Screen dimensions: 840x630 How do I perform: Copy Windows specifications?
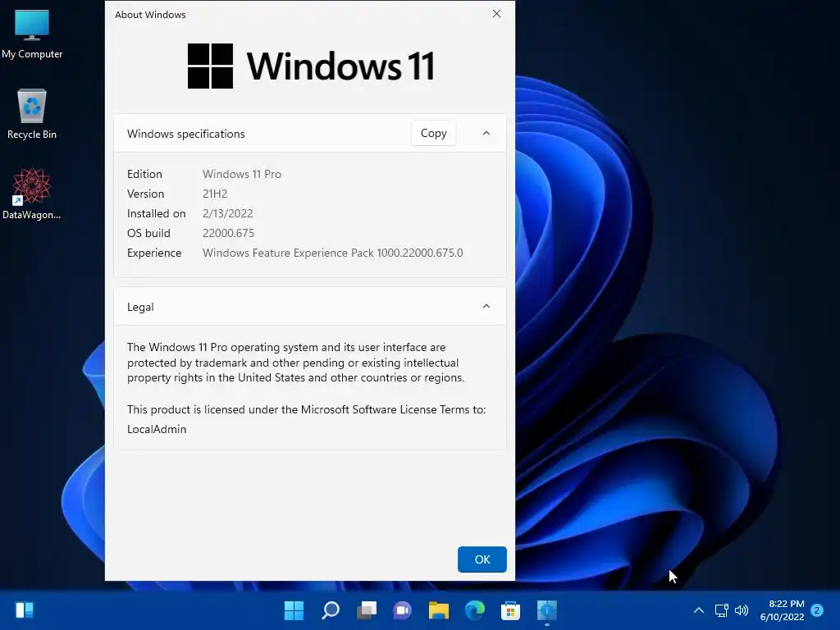click(433, 134)
